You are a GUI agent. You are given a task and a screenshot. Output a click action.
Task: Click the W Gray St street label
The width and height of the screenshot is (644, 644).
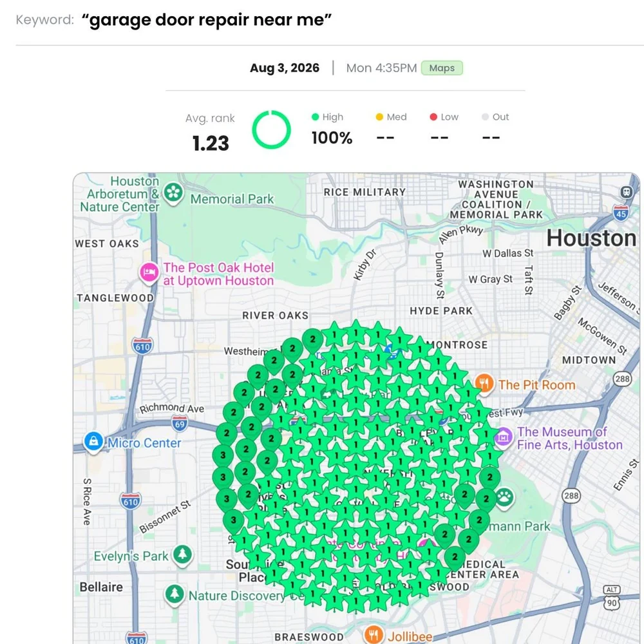(491, 279)
